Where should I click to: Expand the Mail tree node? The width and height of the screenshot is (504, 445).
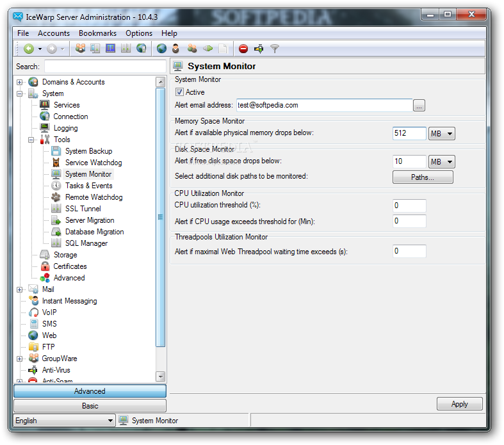click(x=20, y=289)
